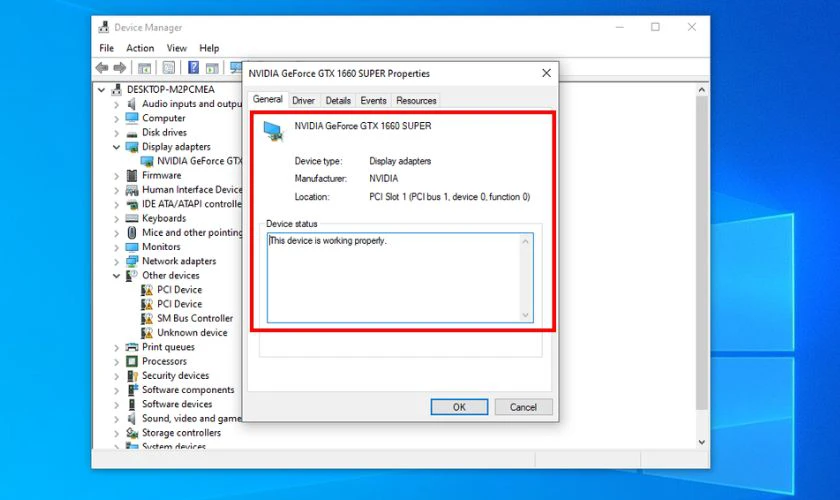This screenshot has height=500, width=840.
Task: Click the Computer category monitor icon
Action: (132, 118)
